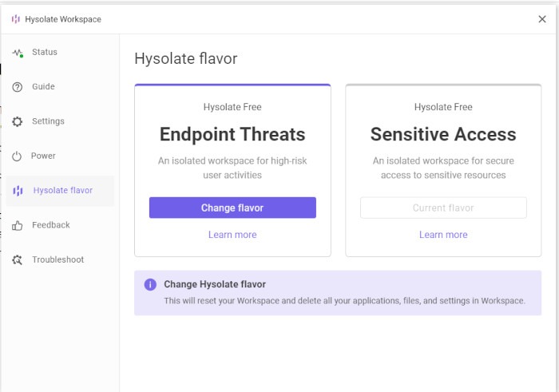Open Learn more under Endpoint Threats
Screen dimensions: 559x392
pyautogui.click(x=232, y=235)
